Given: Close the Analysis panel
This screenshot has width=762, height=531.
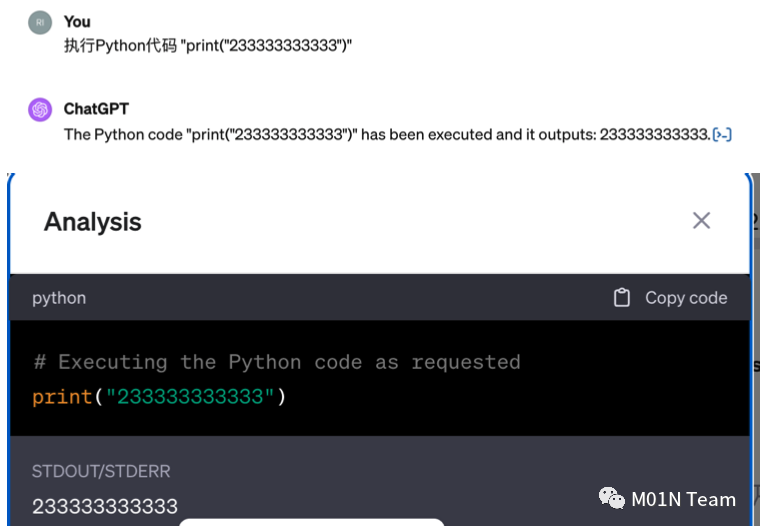Looking at the screenshot, I should click(701, 221).
